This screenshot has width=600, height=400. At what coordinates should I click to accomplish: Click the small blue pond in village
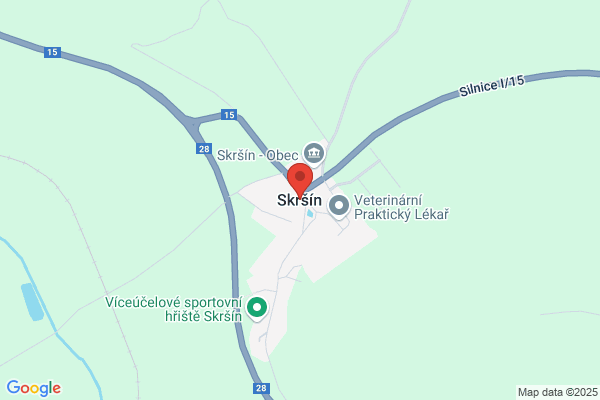coord(310,214)
